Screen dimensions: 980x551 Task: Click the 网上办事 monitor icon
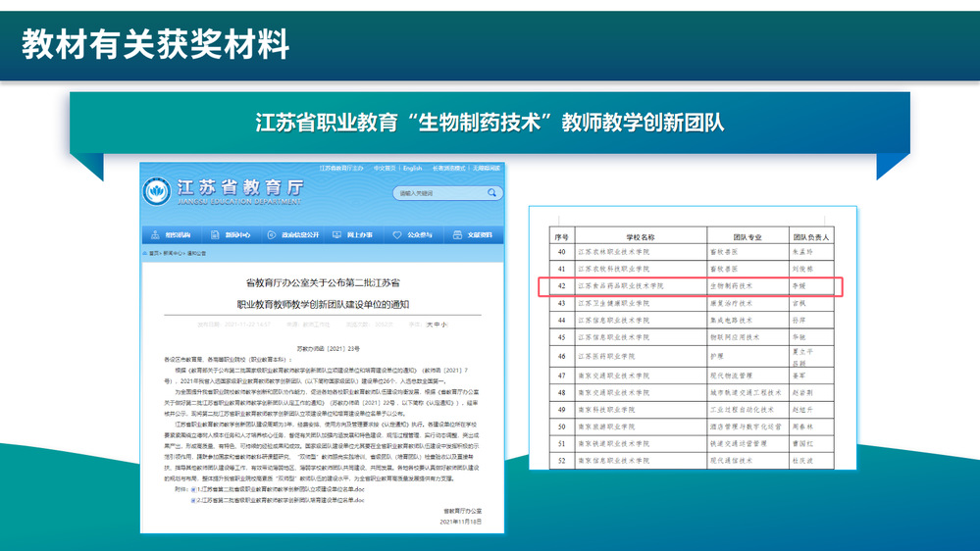tap(338, 235)
